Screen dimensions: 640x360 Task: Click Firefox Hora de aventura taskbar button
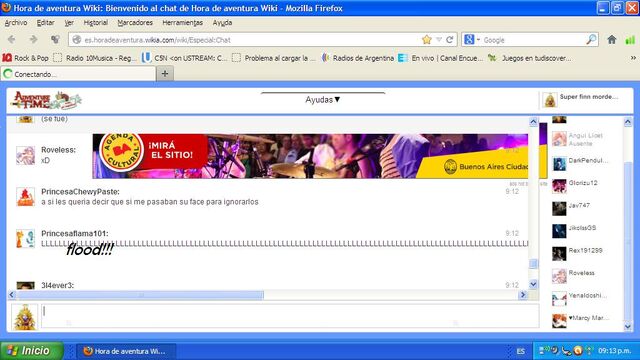point(126,351)
